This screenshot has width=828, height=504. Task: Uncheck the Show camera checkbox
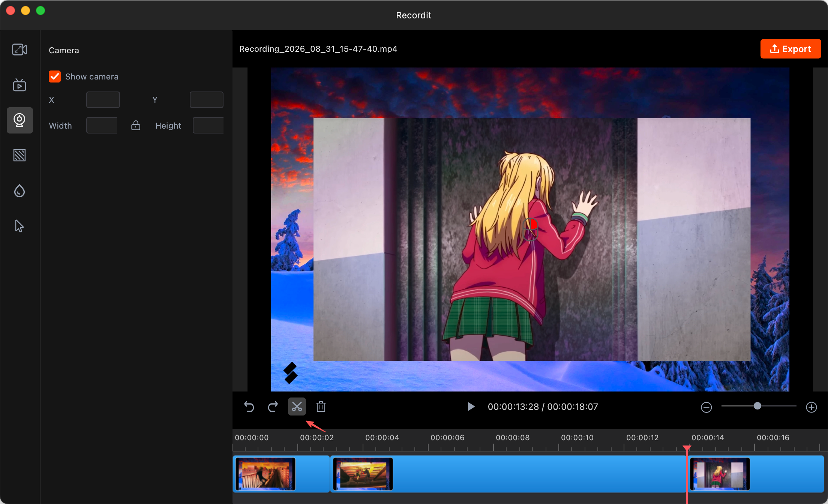55,76
